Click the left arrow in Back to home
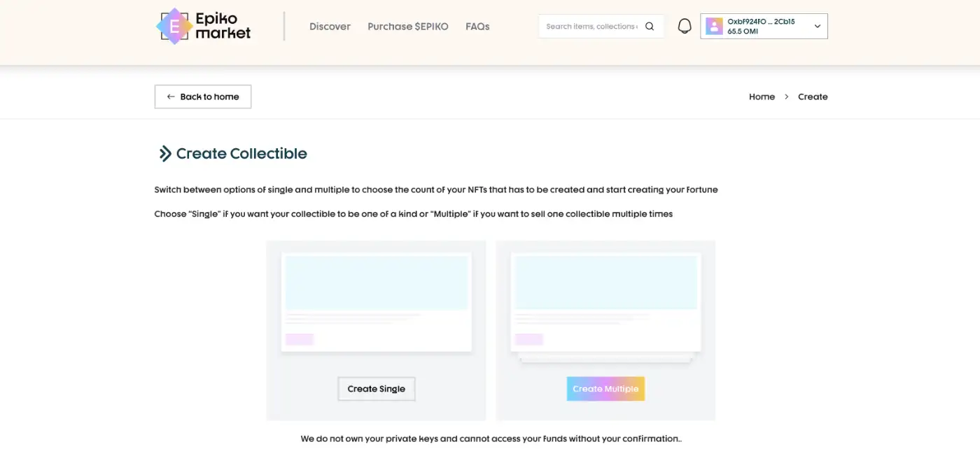 pos(171,97)
